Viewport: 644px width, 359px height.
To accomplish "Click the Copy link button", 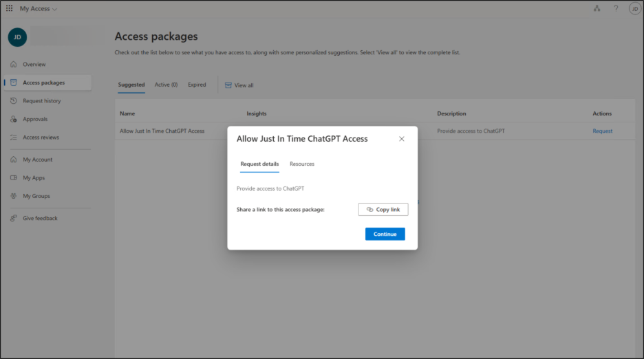I will (x=383, y=210).
